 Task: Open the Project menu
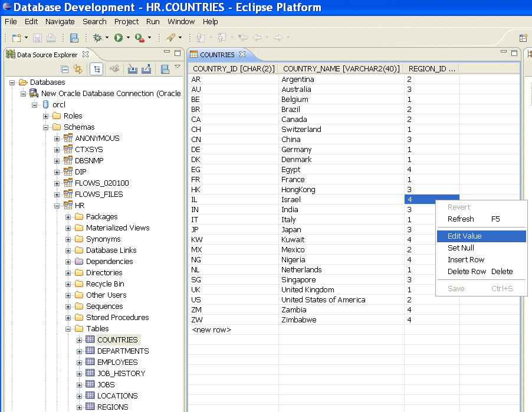(126, 21)
